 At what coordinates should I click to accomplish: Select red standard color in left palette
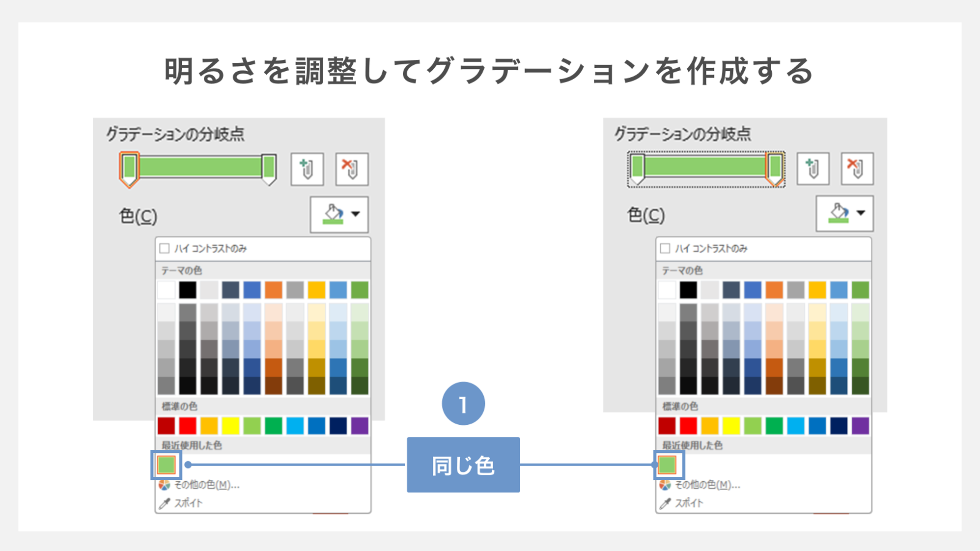pyautogui.click(x=188, y=426)
